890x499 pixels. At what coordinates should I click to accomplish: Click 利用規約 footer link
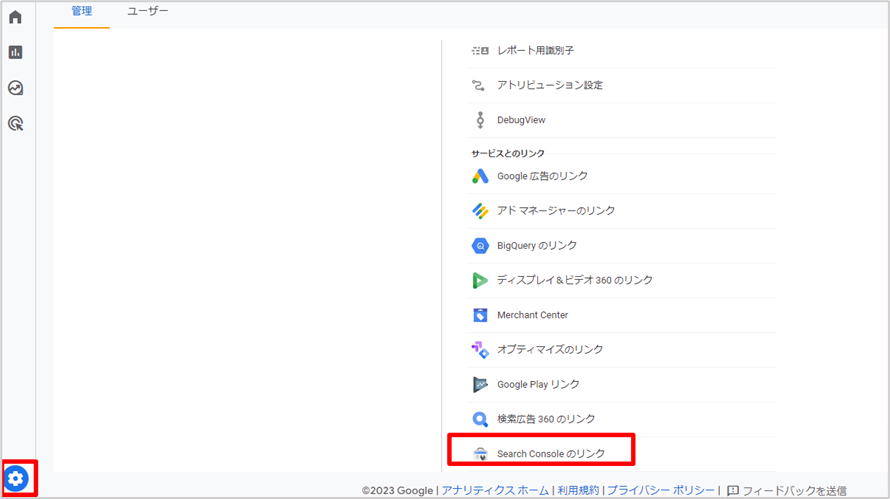click(578, 490)
